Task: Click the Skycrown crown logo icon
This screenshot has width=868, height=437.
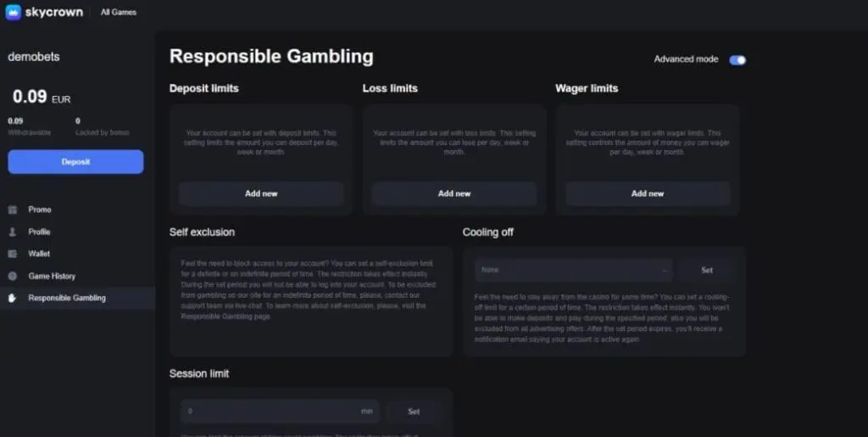Action: pos(13,13)
